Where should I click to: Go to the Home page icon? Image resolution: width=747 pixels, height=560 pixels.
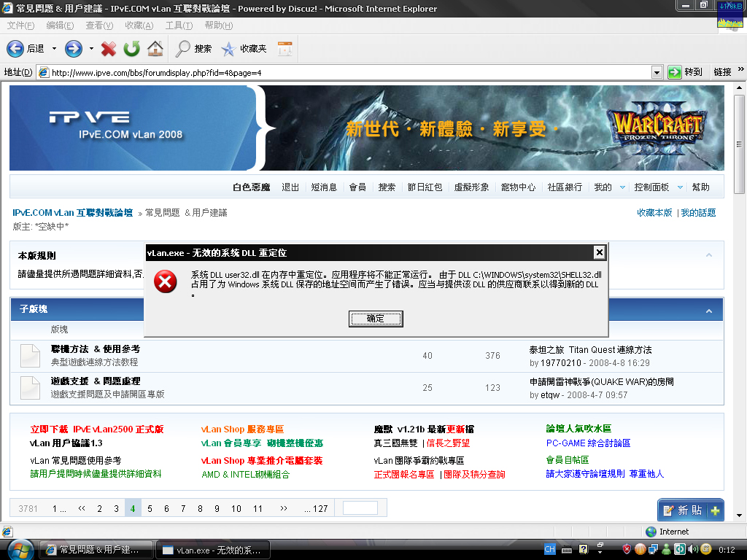click(x=155, y=49)
